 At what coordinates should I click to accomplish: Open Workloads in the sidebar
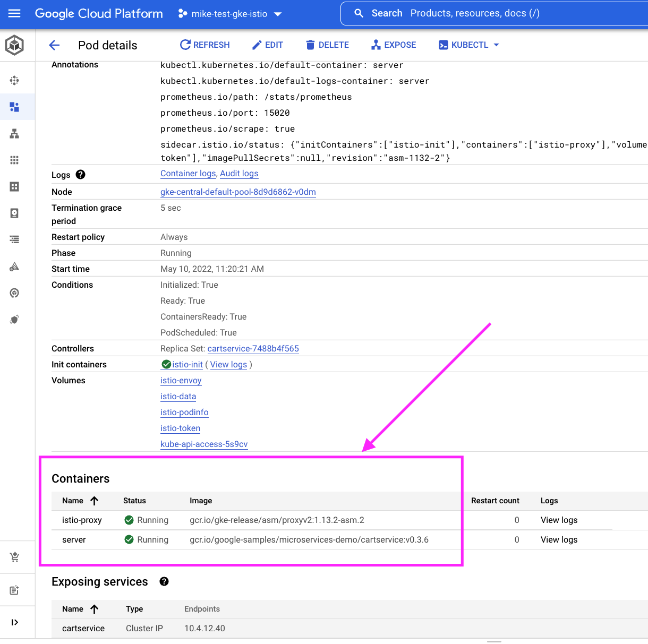point(14,107)
